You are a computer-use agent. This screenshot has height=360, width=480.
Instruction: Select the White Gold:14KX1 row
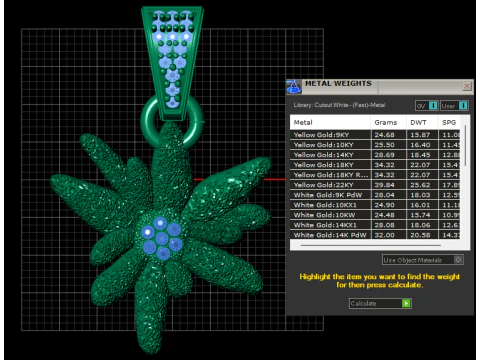click(x=375, y=225)
